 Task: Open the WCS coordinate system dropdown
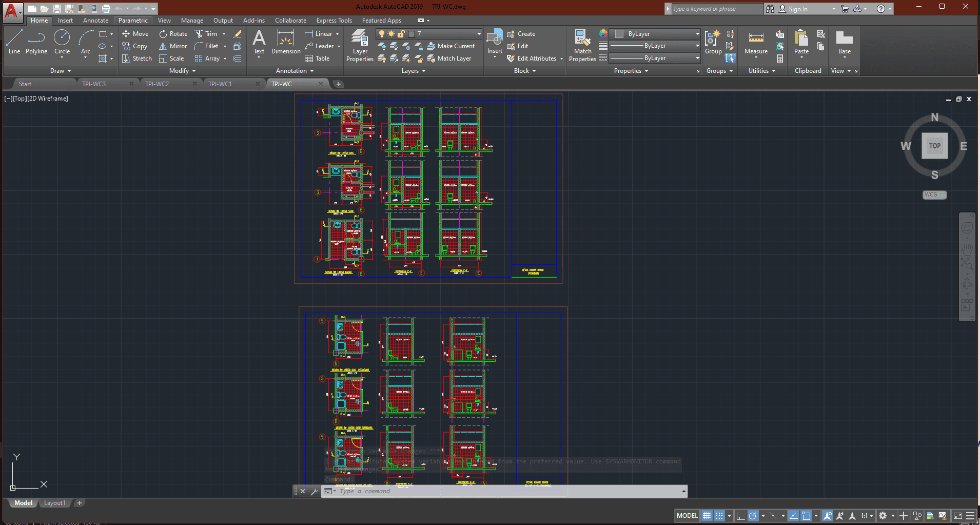(x=934, y=195)
